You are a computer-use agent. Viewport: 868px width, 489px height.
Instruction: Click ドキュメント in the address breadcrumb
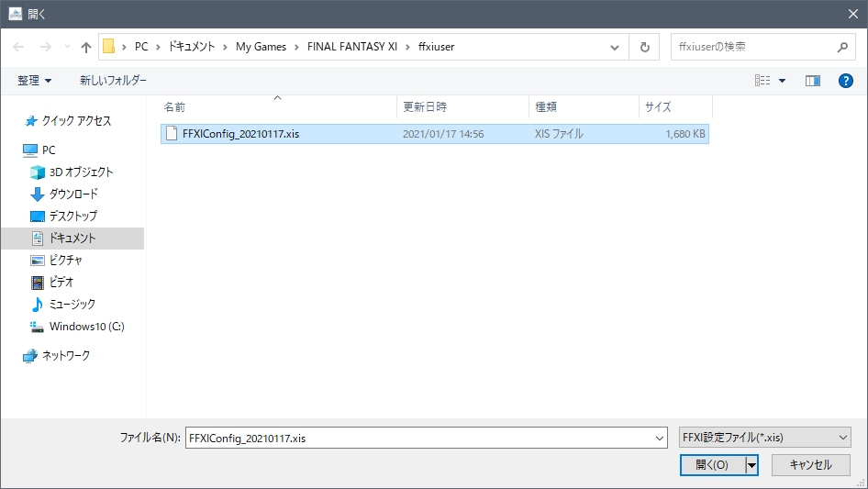click(x=192, y=47)
